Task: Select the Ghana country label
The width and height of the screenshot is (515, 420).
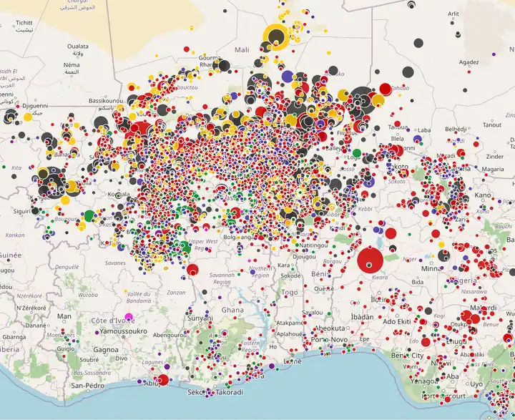Action: point(232,310)
